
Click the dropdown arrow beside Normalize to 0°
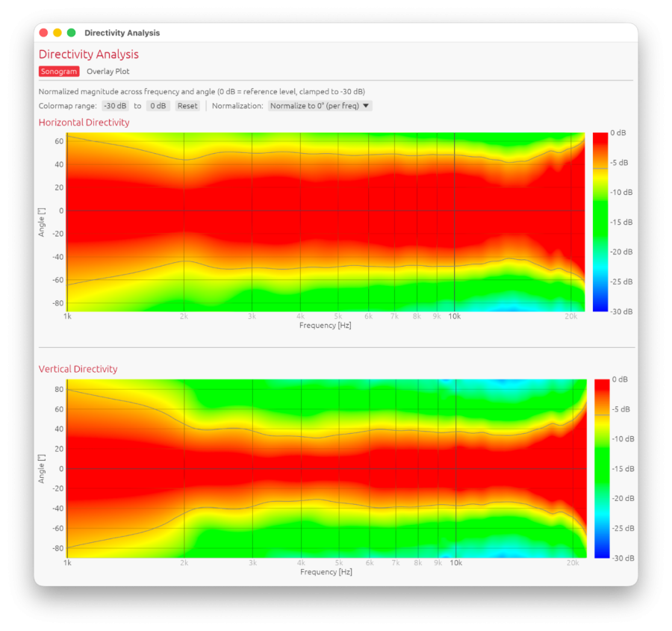pos(366,106)
